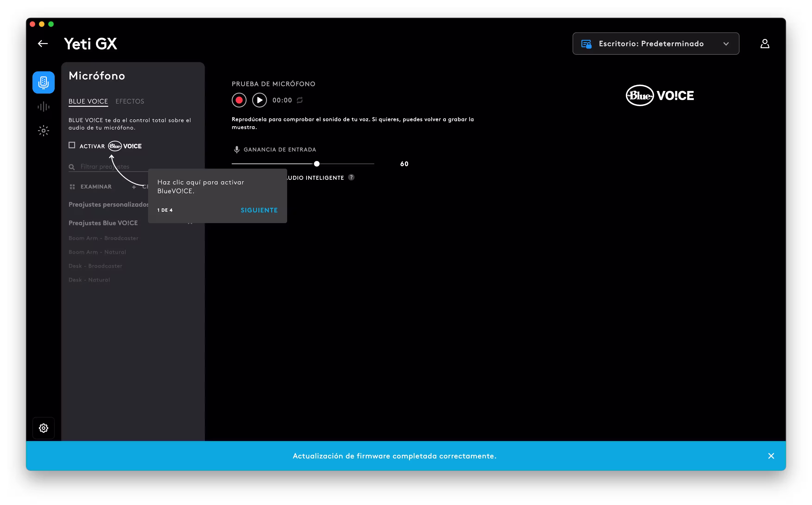
Task: Click the Filtrar preajustes search field
Action: pyautogui.click(x=108, y=167)
